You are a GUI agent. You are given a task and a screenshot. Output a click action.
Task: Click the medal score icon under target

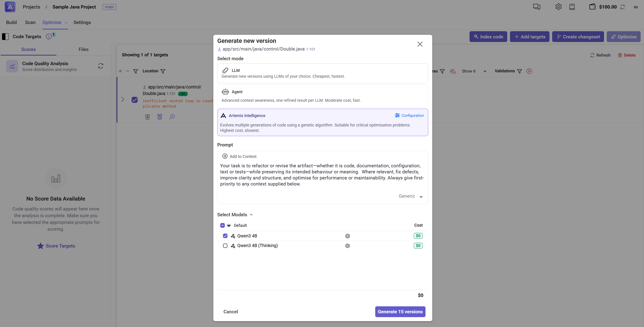pos(159,117)
